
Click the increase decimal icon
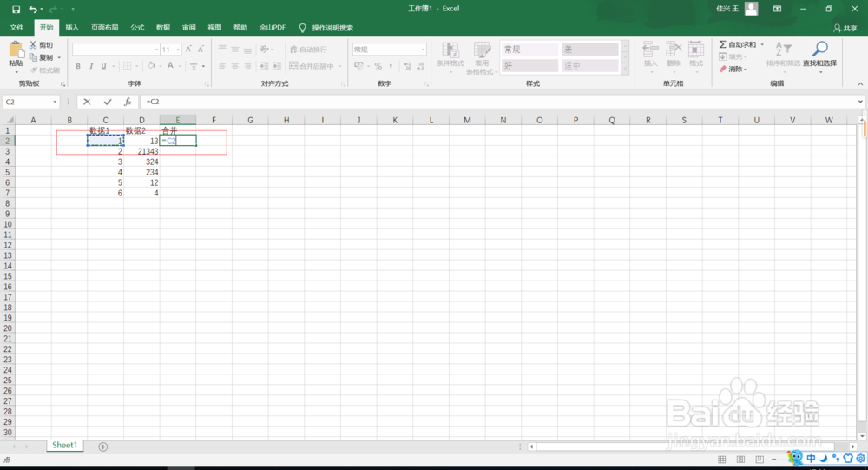(408, 66)
